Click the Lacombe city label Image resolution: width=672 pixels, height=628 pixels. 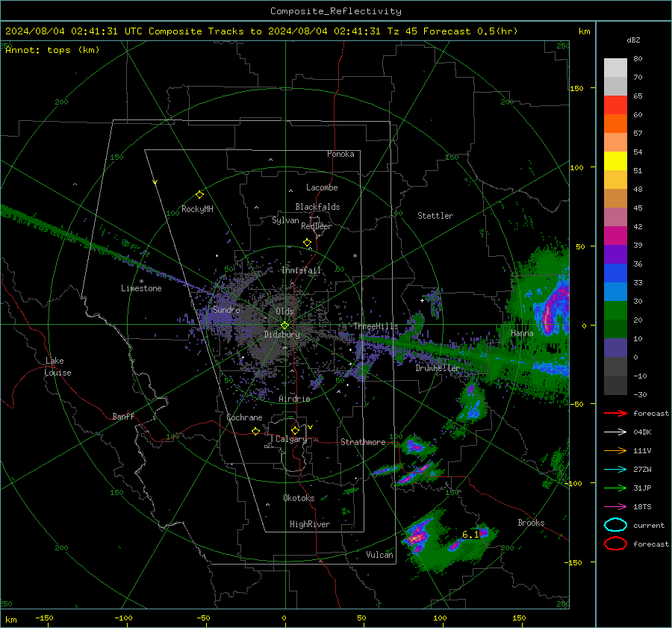point(322,187)
